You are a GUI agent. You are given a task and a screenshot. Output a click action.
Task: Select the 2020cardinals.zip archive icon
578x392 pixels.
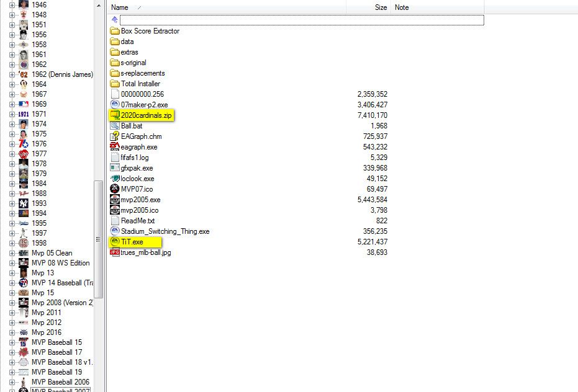(x=115, y=115)
